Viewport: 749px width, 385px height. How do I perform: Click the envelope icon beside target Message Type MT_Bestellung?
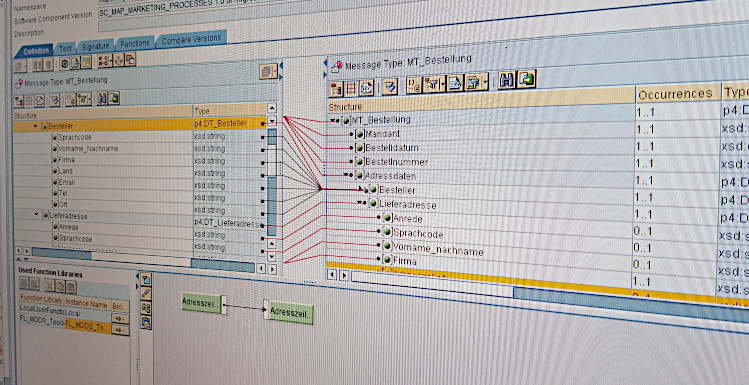pos(337,67)
